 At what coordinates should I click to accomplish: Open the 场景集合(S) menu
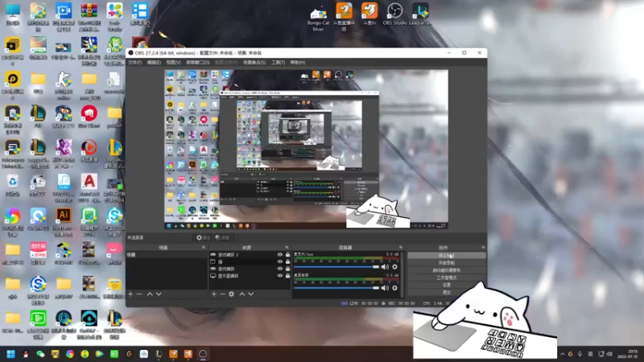pos(254,63)
